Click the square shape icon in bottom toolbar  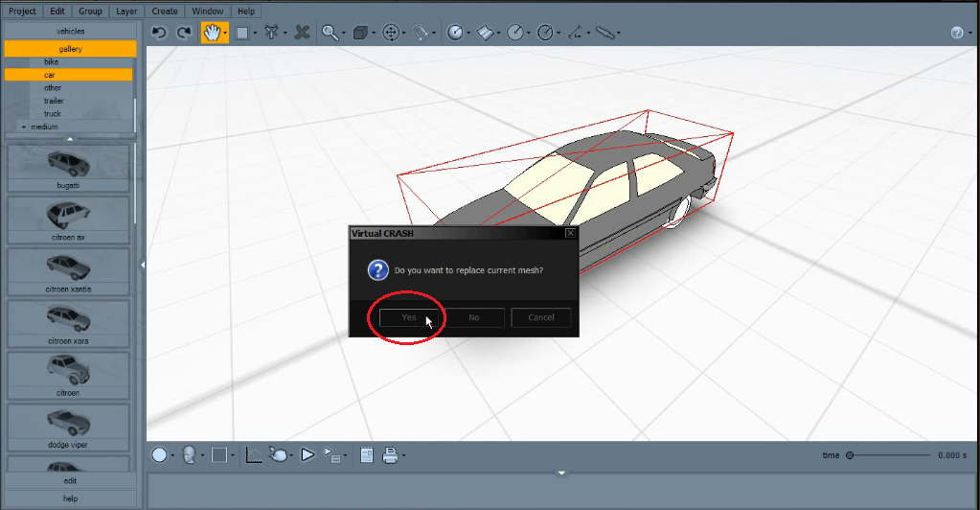tap(218, 455)
